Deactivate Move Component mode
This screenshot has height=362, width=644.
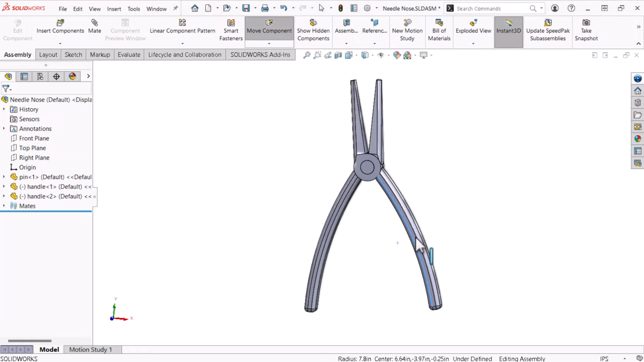tap(269, 26)
